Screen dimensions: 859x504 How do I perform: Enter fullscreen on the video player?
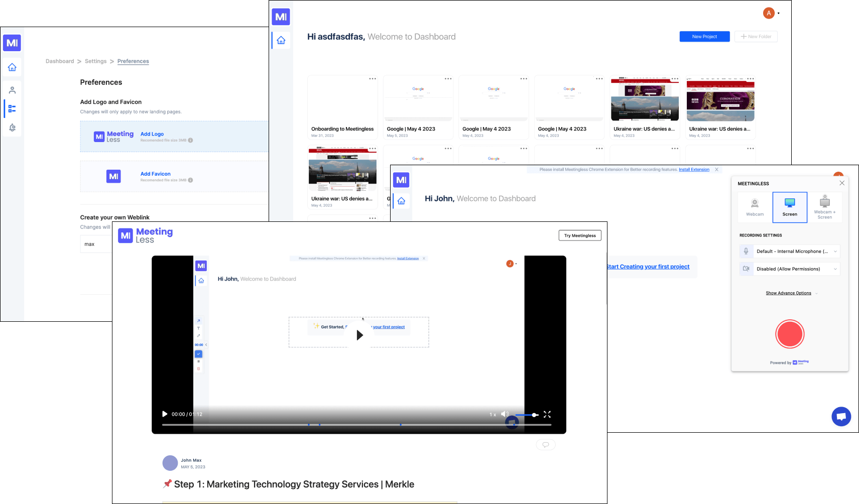[547, 414]
